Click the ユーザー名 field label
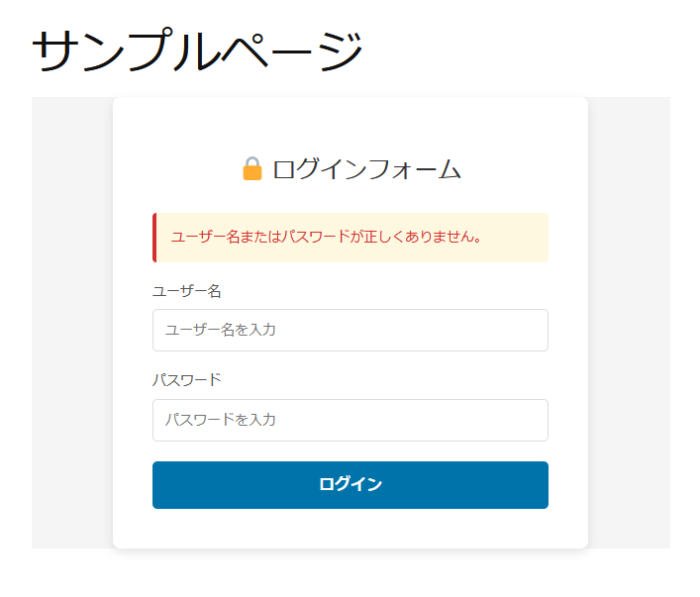This screenshot has height=597, width=700. 186,291
